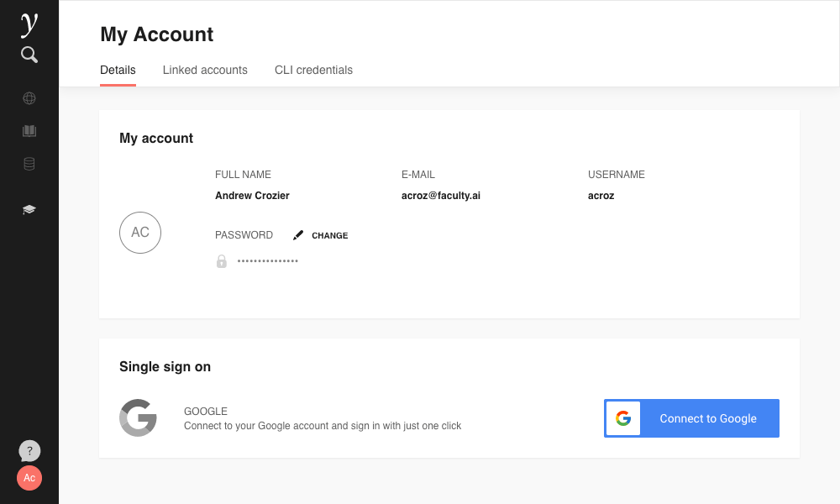Click the e-mail acroz@faculty.ai

441,196
